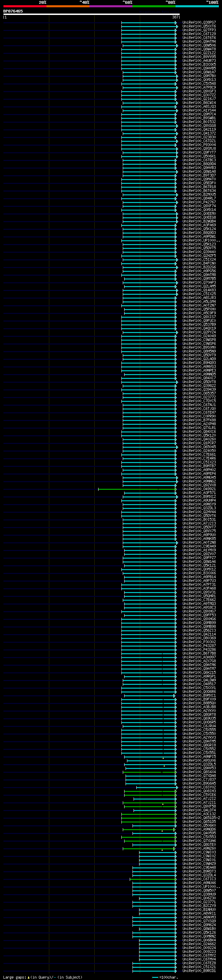Open hit UniRef100_O49921
Viewport: 222px width, 980px height.
tap(199, 489)
